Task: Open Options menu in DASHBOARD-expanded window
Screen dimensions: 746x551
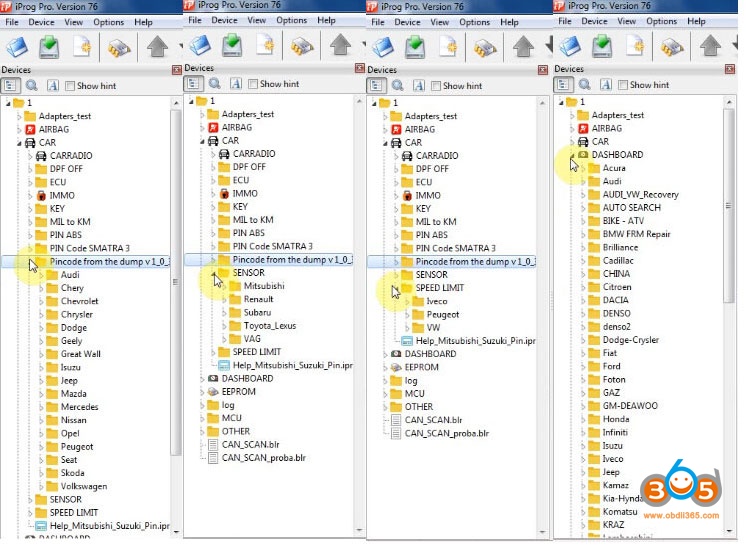Action: (x=661, y=21)
